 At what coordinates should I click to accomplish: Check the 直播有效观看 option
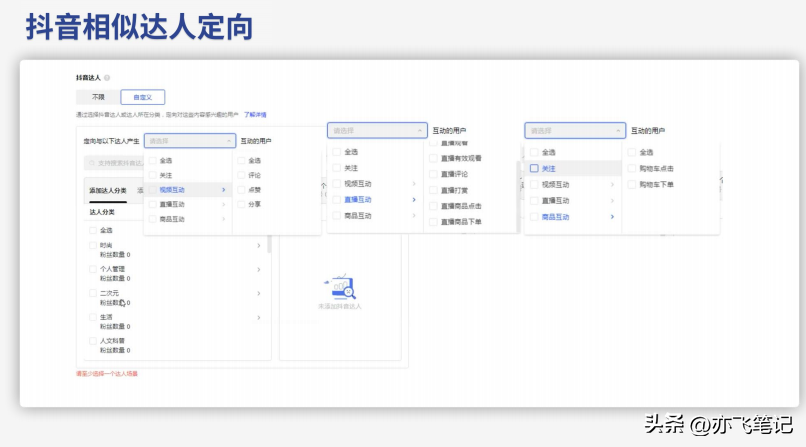point(433,158)
